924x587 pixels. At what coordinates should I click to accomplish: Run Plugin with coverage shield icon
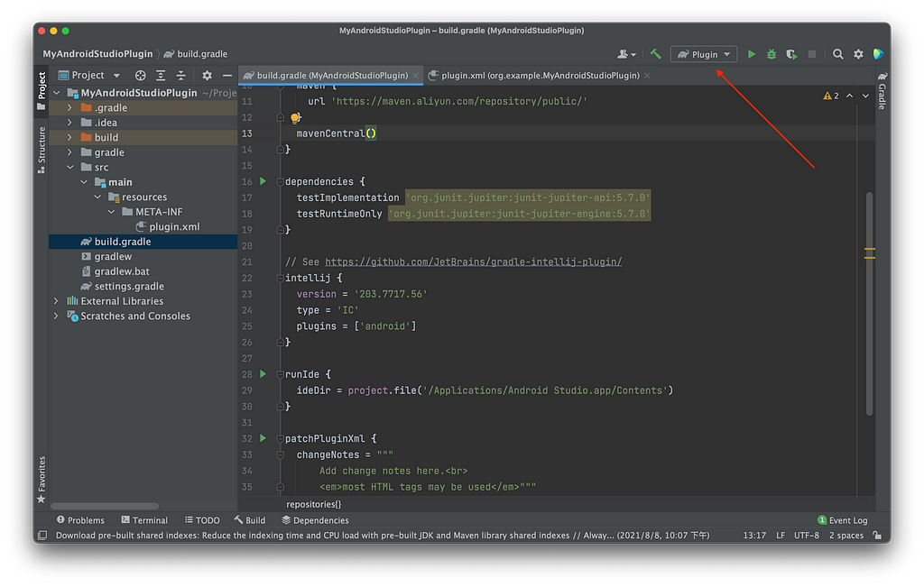pyautogui.click(x=791, y=54)
